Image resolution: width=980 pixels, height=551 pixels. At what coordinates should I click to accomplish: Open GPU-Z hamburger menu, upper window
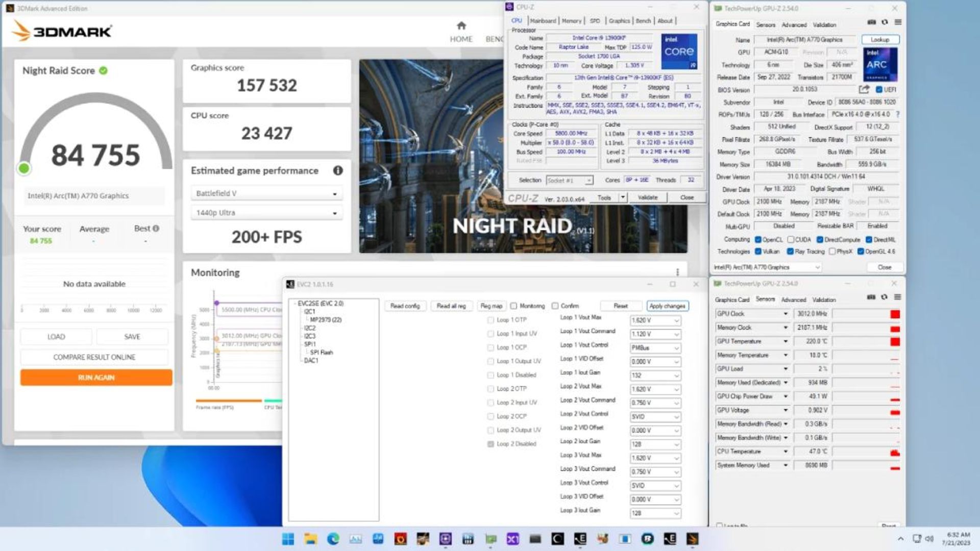[898, 22]
